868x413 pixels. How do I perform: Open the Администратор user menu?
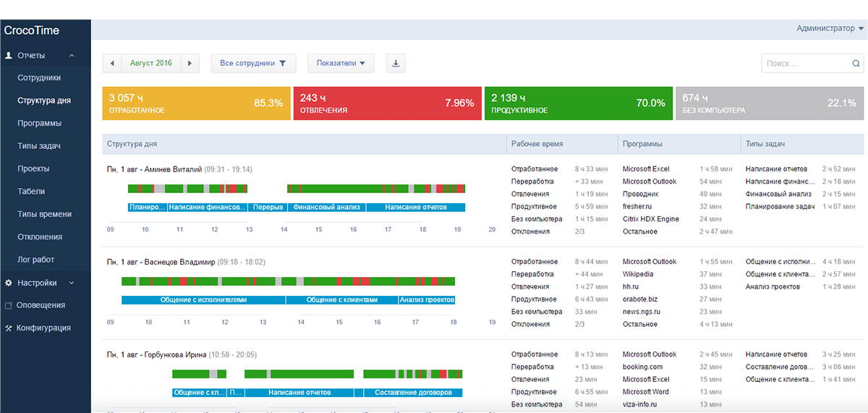pyautogui.click(x=830, y=29)
